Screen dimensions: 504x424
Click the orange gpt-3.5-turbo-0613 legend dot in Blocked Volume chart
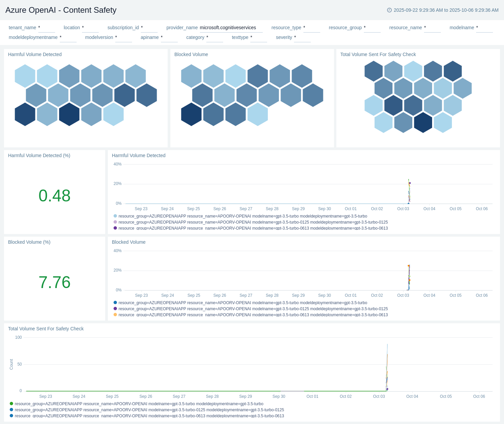pyautogui.click(x=115, y=315)
